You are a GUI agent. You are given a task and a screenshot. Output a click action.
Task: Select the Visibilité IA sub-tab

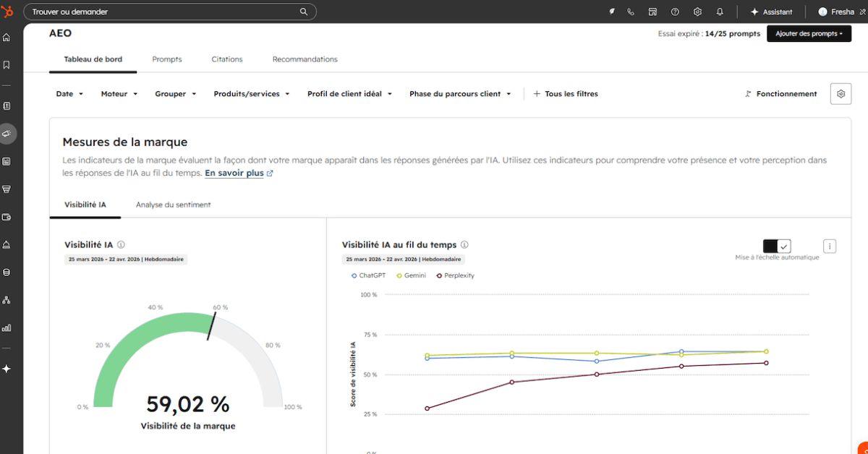pos(85,205)
